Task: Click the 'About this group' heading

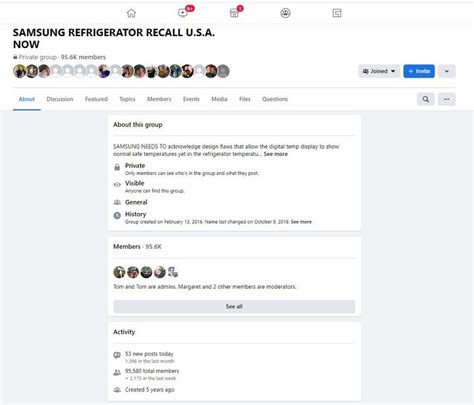Action: point(138,125)
